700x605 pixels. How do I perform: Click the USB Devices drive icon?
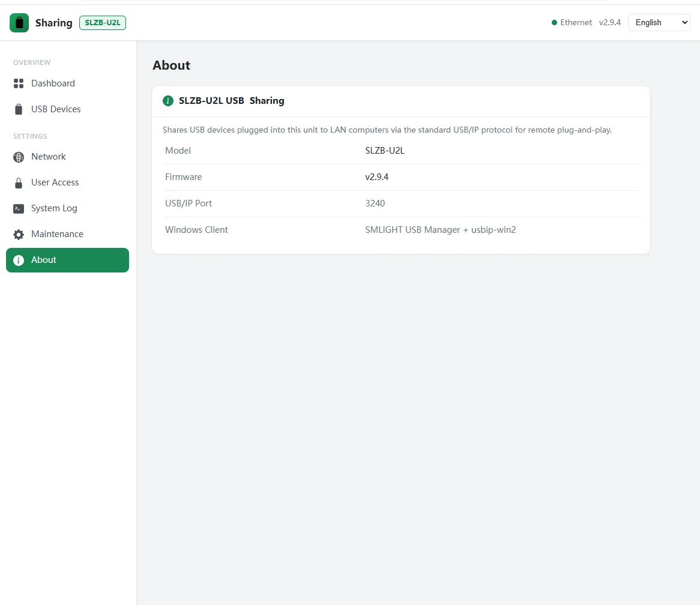click(19, 109)
